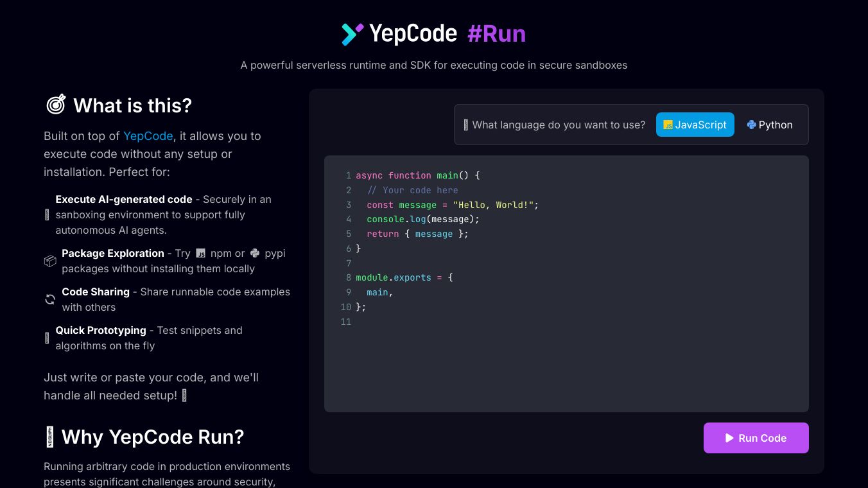Select JavaScript as the language

695,125
